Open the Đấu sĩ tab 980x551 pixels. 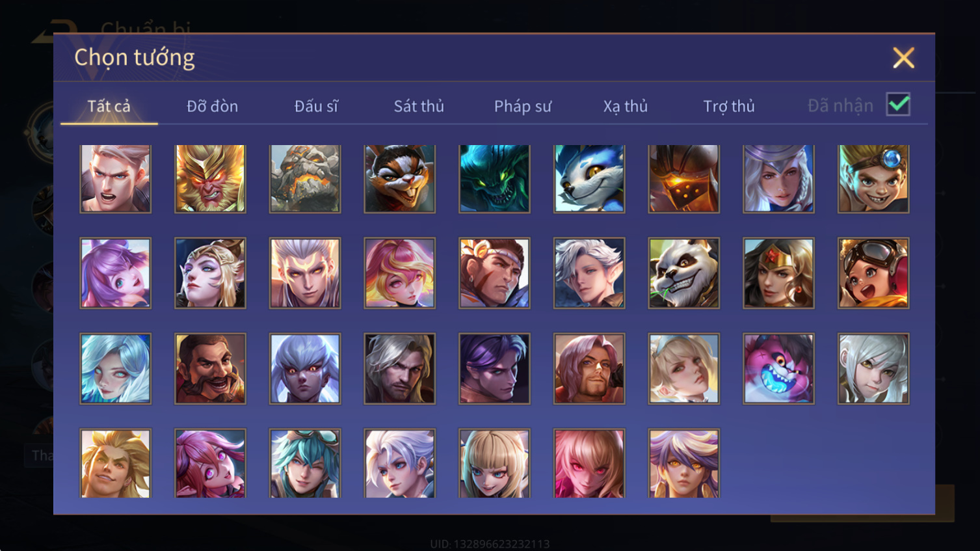316,106
